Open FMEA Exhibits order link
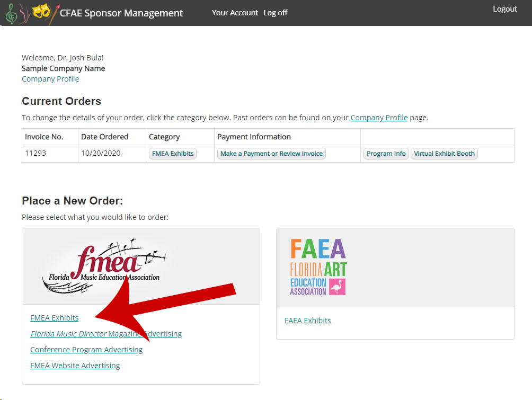The image size is (532, 400). point(54,318)
